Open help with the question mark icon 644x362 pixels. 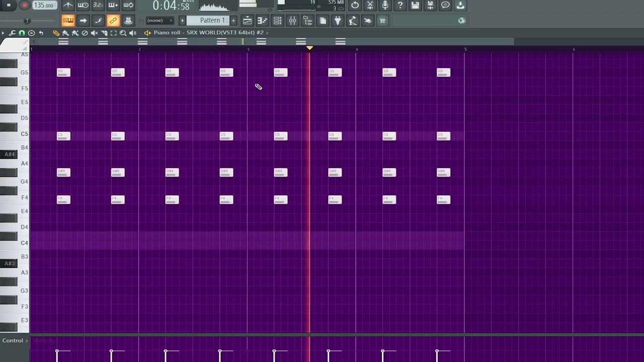[x=400, y=5]
